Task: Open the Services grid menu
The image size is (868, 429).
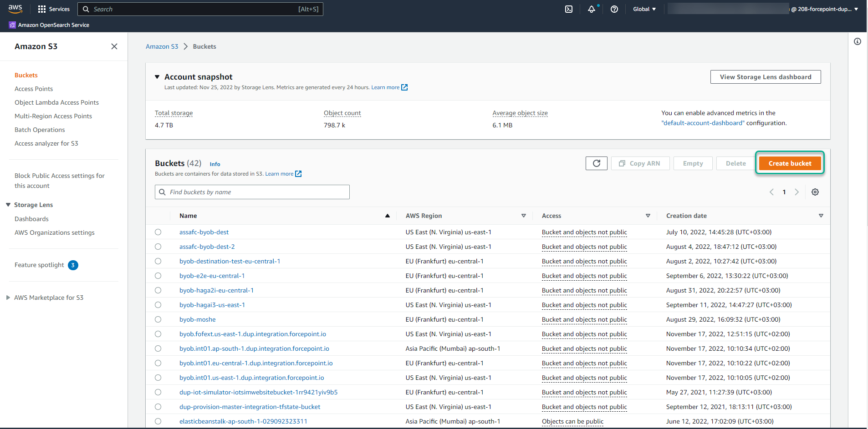Action: (x=53, y=9)
